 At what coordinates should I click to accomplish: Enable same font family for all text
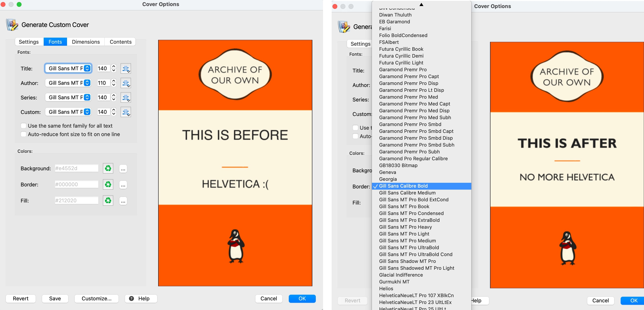24,126
